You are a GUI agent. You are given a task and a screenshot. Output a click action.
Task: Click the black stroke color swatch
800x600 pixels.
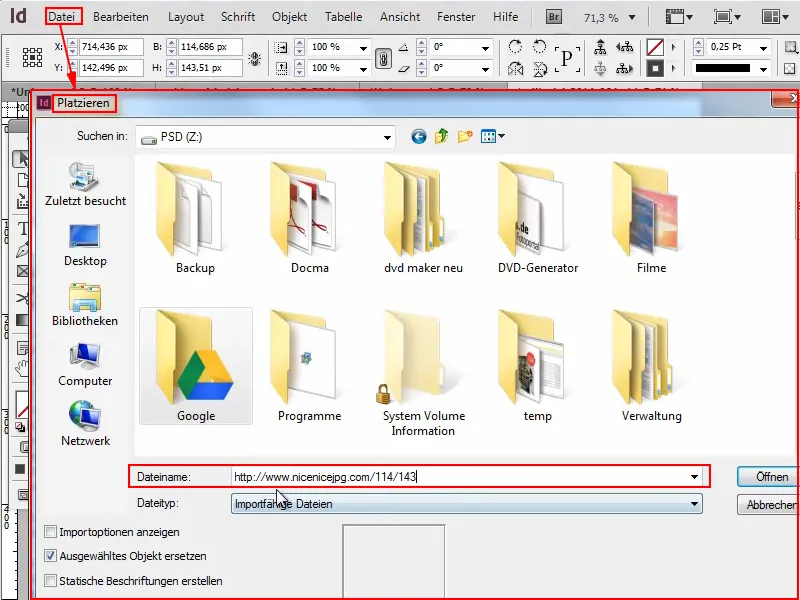pos(724,67)
